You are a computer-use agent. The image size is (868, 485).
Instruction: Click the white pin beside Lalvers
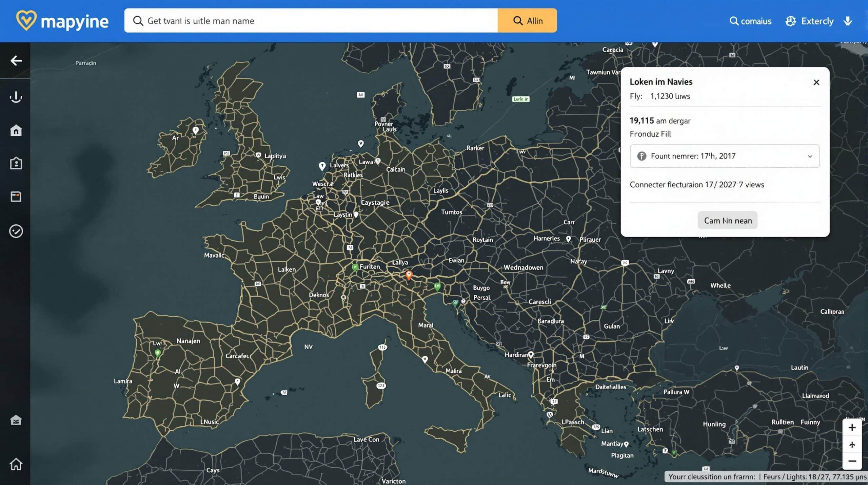coord(322,166)
